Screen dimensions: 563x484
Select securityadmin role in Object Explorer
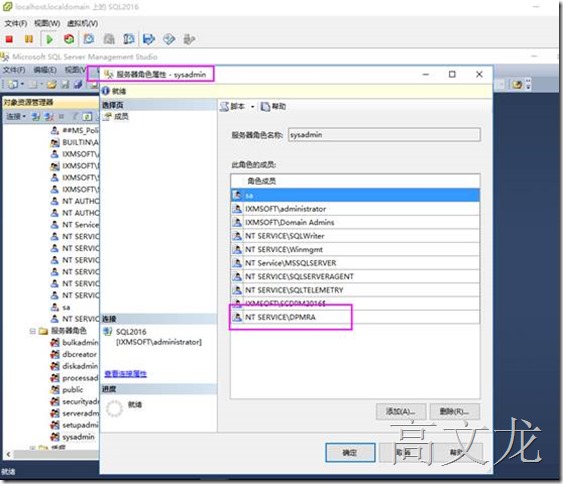(x=80, y=402)
